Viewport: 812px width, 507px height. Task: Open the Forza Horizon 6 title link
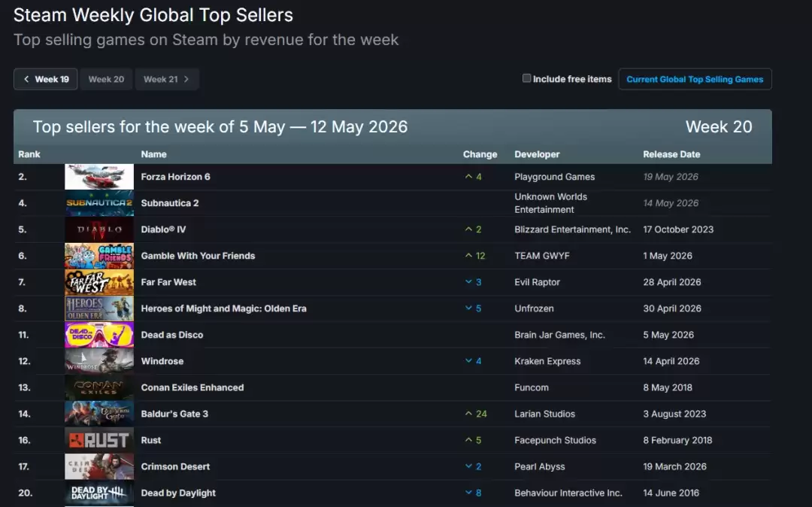pyautogui.click(x=175, y=177)
